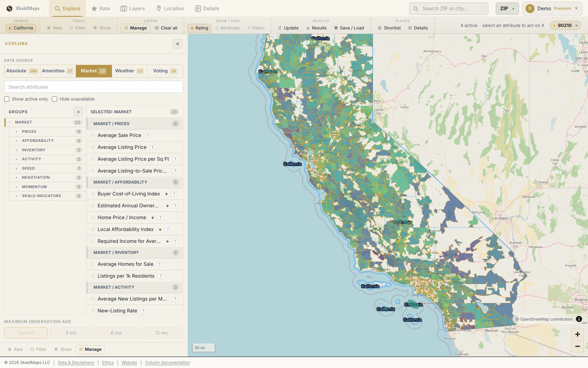
Task: Open the Data & Disclaimers link
Action: point(76,362)
